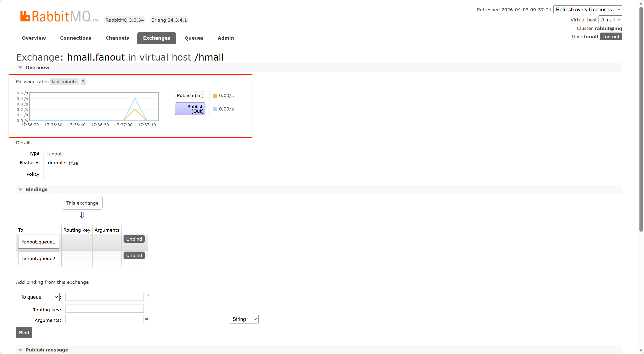This screenshot has height=354, width=644.
Task: Open the Refresh every 5 seconds dropdown
Action: [587, 10]
